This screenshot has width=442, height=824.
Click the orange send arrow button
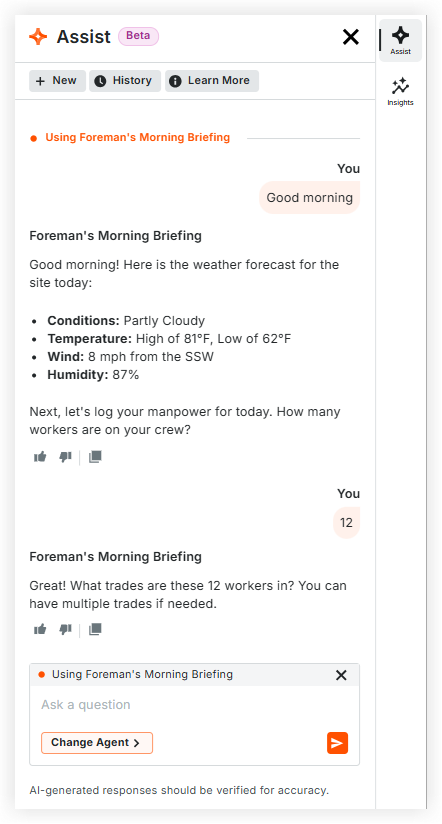(337, 743)
